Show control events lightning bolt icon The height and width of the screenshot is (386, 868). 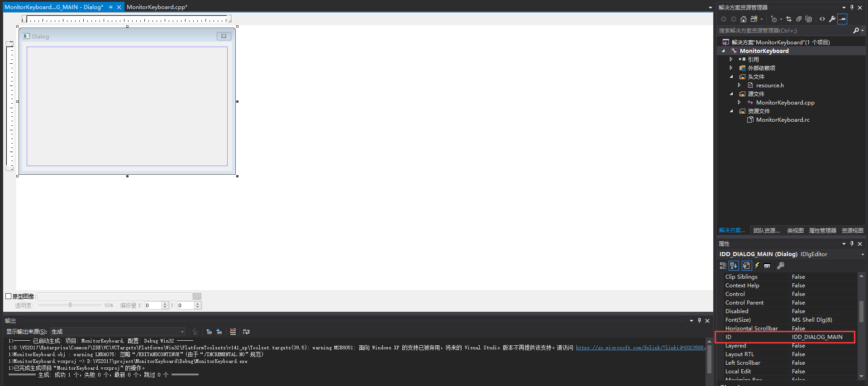click(x=757, y=266)
